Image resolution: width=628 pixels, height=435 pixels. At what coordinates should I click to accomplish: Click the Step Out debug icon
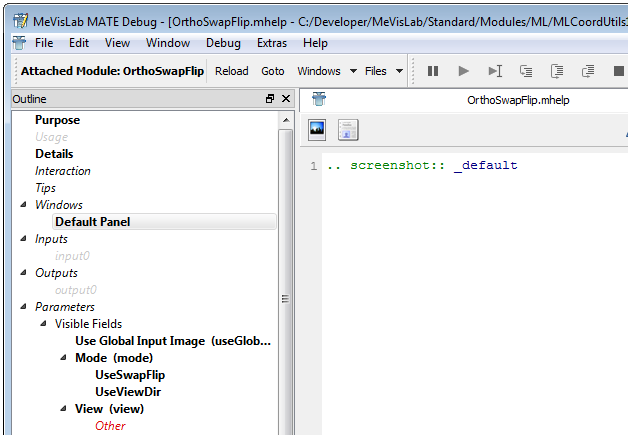[588, 71]
